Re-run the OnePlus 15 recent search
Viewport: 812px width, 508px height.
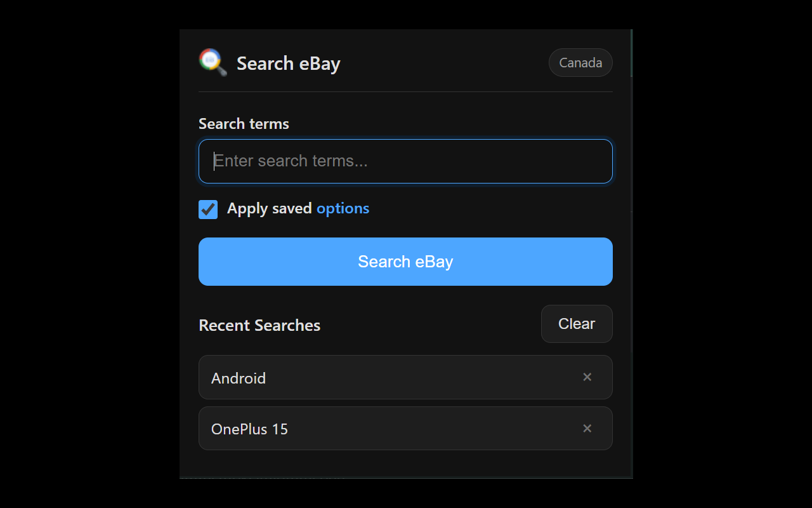249,429
